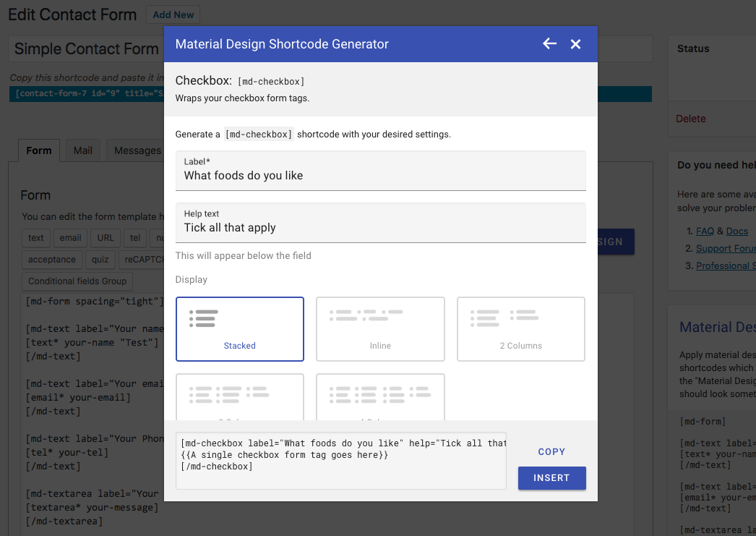Pick the 2 Columns display layout

[x=520, y=329]
